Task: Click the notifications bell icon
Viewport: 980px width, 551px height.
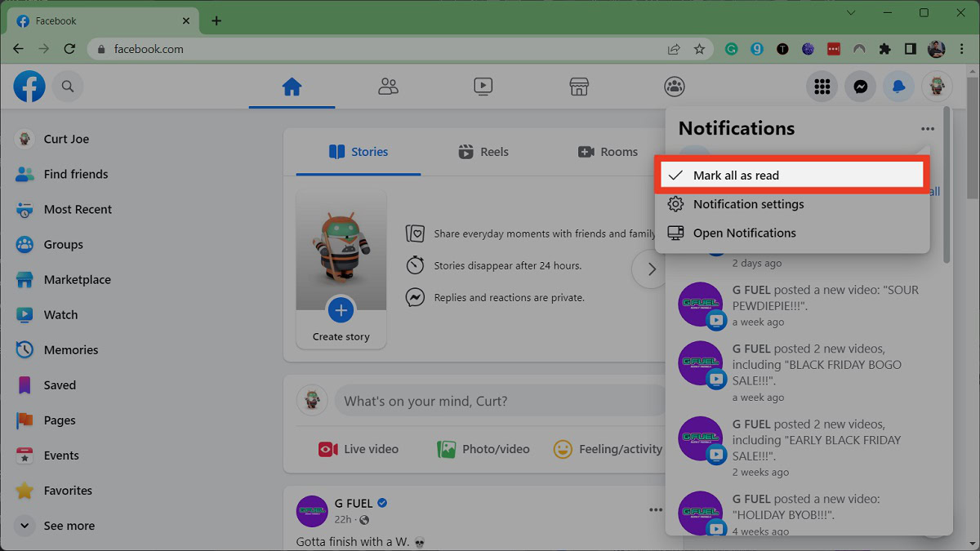Action: [x=898, y=87]
